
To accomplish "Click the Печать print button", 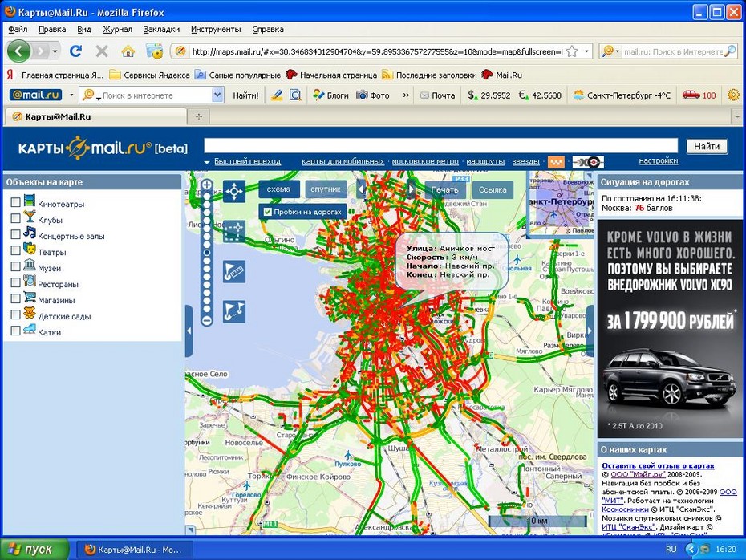I will [x=445, y=189].
